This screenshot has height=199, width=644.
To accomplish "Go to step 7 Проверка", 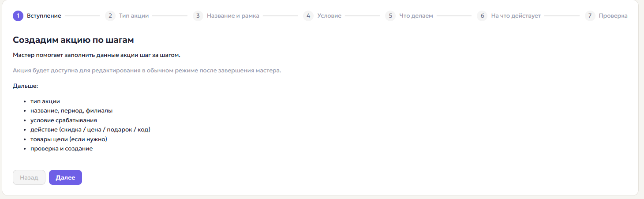I will tap(607, 16).
